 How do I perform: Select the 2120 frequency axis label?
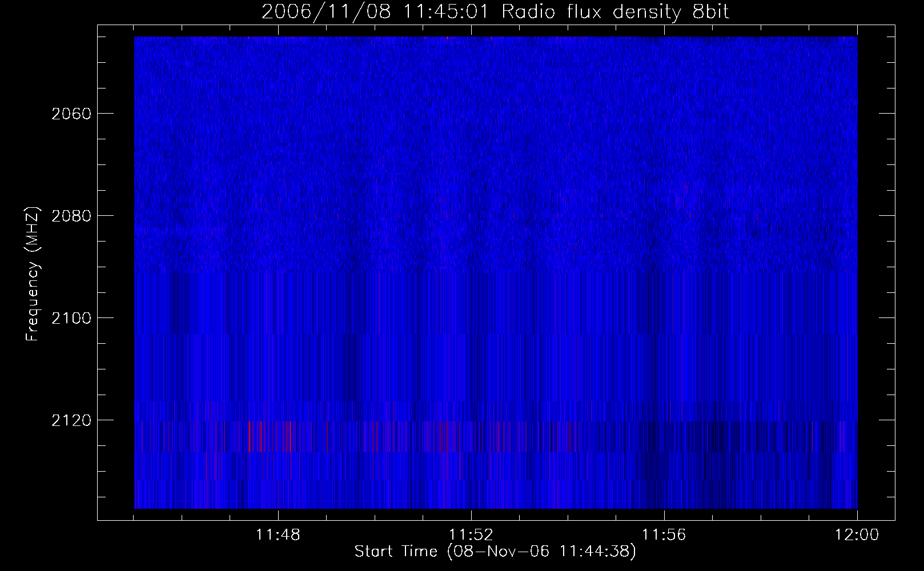(x=71, y=420)
